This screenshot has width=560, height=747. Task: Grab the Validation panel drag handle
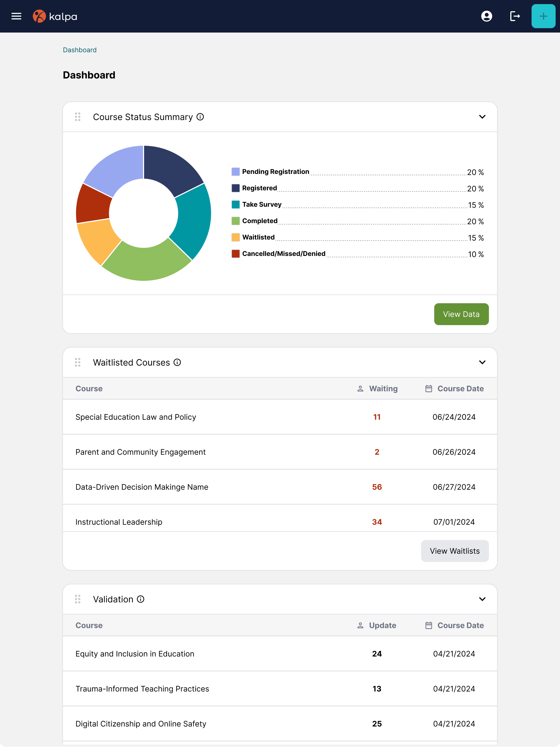point(78,599)
